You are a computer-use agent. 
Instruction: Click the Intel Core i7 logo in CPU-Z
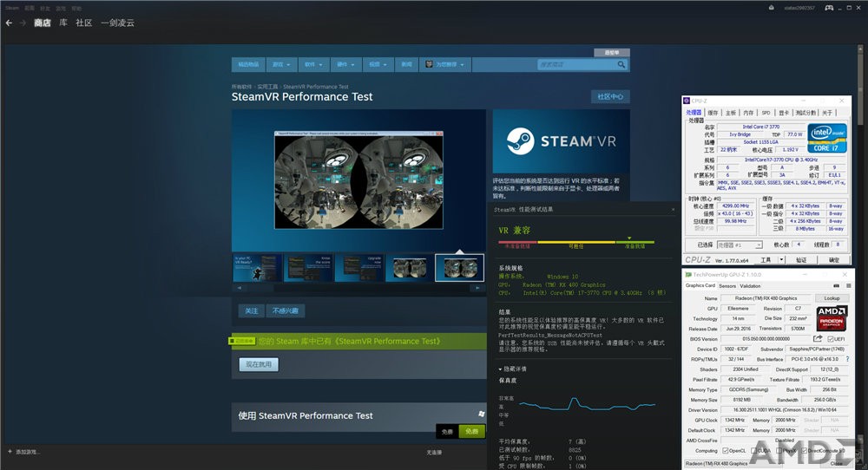tap(826, 138)
